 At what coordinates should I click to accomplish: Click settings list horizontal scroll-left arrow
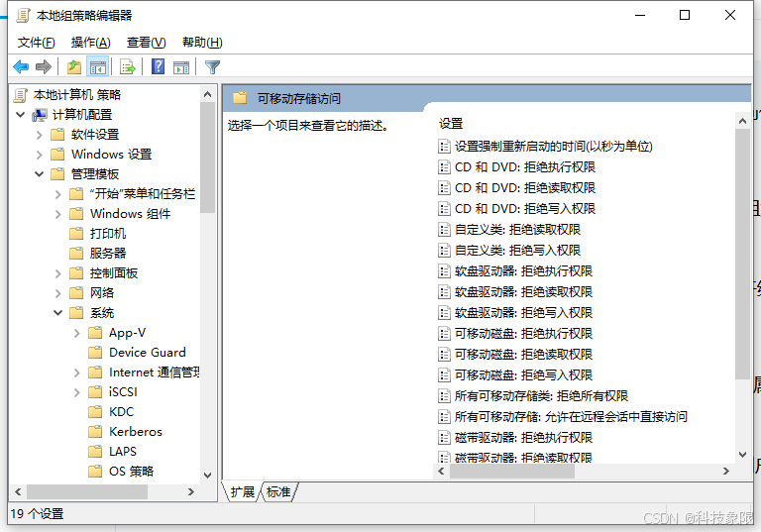tap(441, 471)
